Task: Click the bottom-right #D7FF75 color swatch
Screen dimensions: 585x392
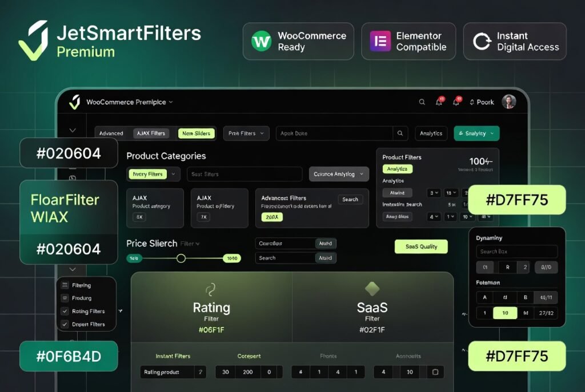Action: [516, 356]
